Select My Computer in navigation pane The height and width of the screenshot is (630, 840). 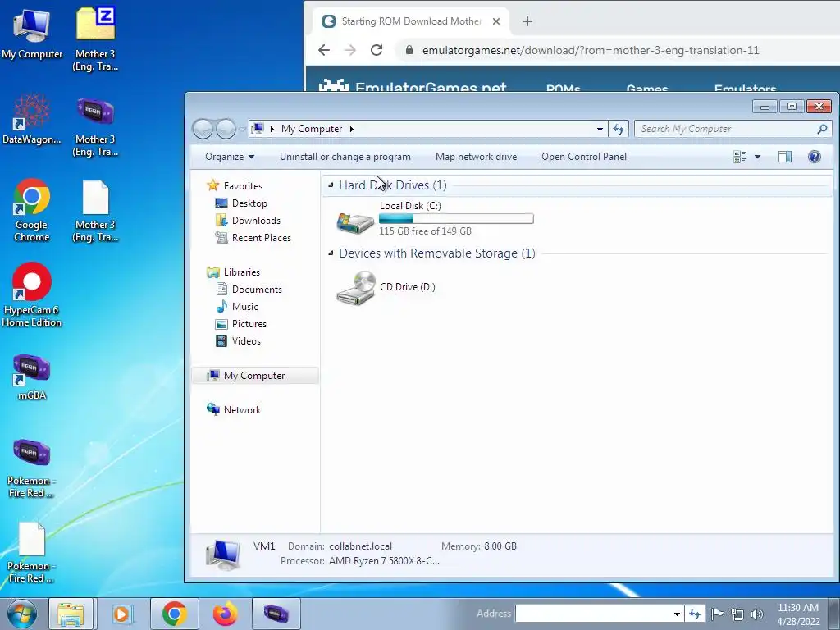point(255,376)
